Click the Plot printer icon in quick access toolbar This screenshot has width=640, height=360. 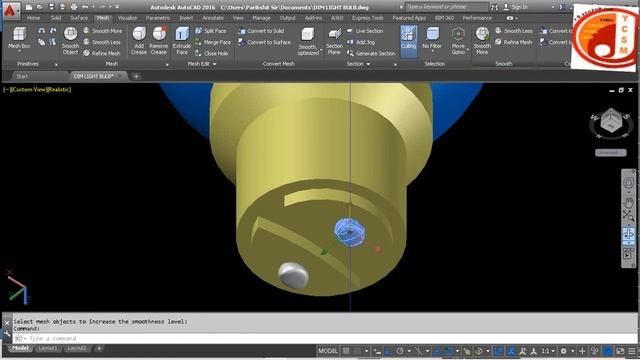click(x=73, y=7)
